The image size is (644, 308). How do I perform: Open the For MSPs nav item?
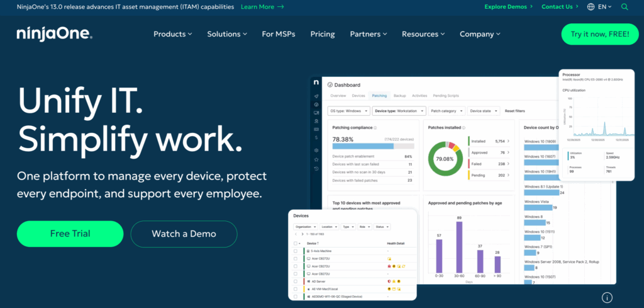coord(279,34)
